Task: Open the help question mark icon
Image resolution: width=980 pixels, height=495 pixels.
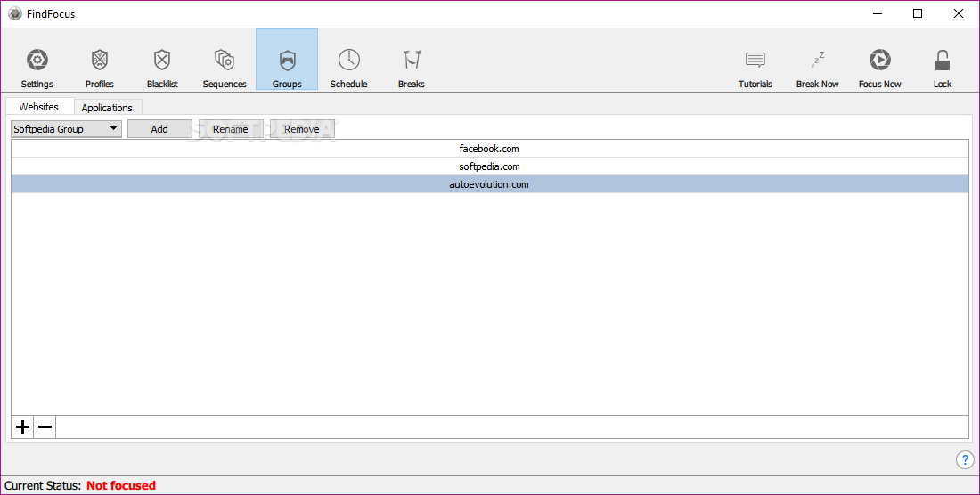Action: pyautogui.click(x=964, y=460)
